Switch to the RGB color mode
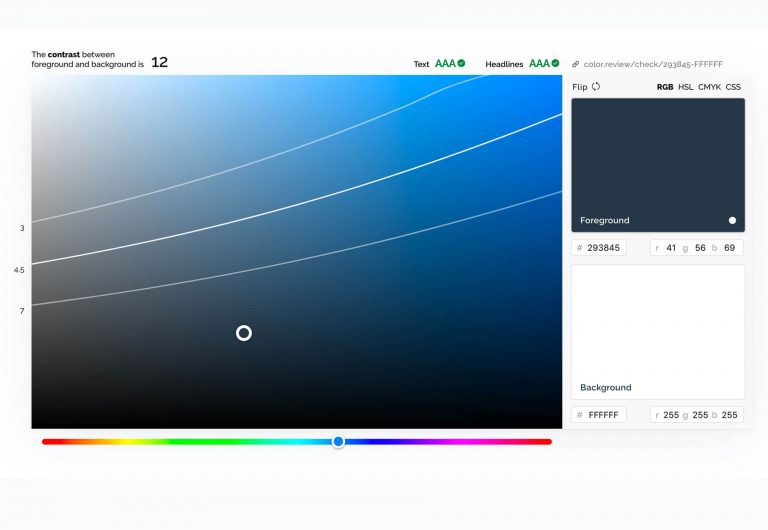The width and height of the screenshot is (768, 530). [665, 87]
